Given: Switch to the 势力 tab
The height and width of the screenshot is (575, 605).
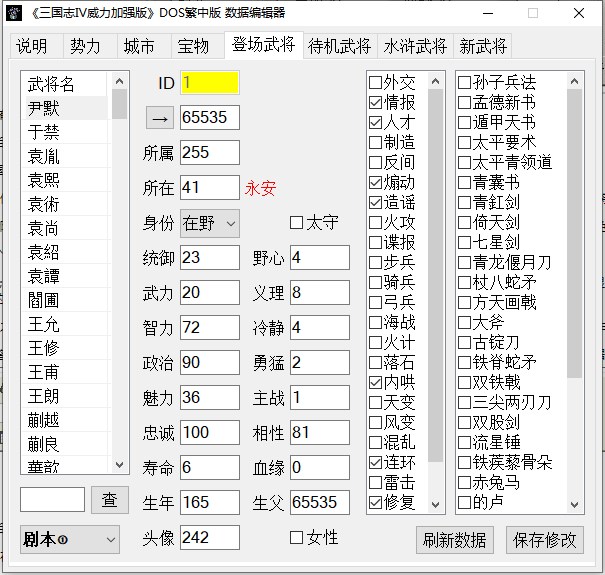Looking at the screenshot, I should [x=85, y=46].
